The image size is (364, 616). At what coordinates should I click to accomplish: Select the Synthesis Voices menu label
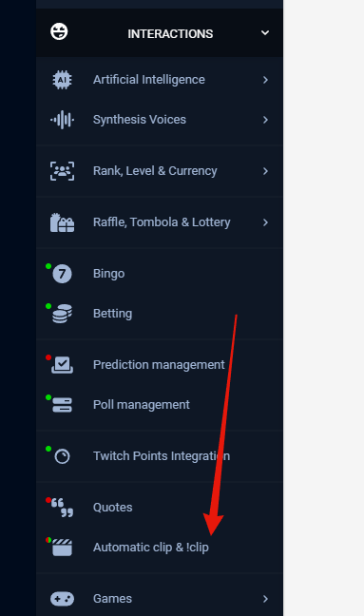click(140, 120)
